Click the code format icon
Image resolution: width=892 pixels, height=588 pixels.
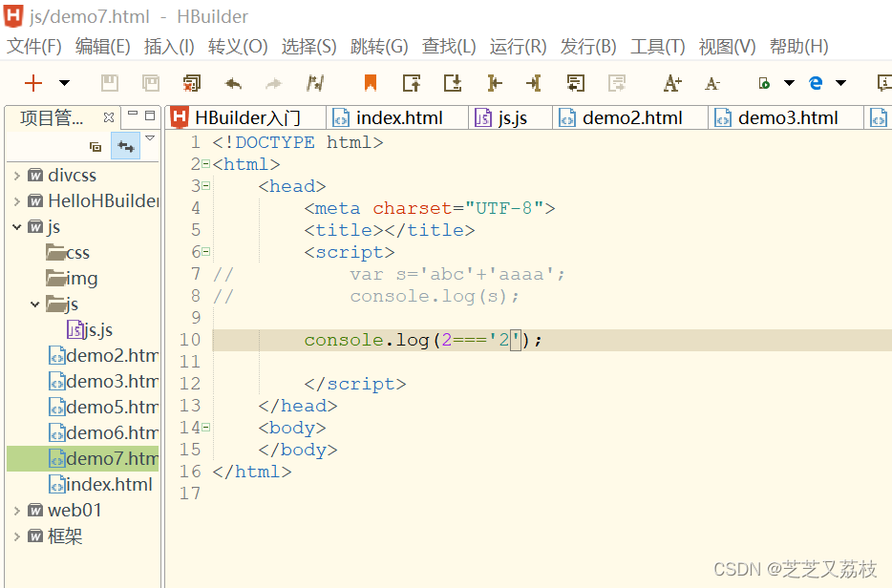click(315, 83)
